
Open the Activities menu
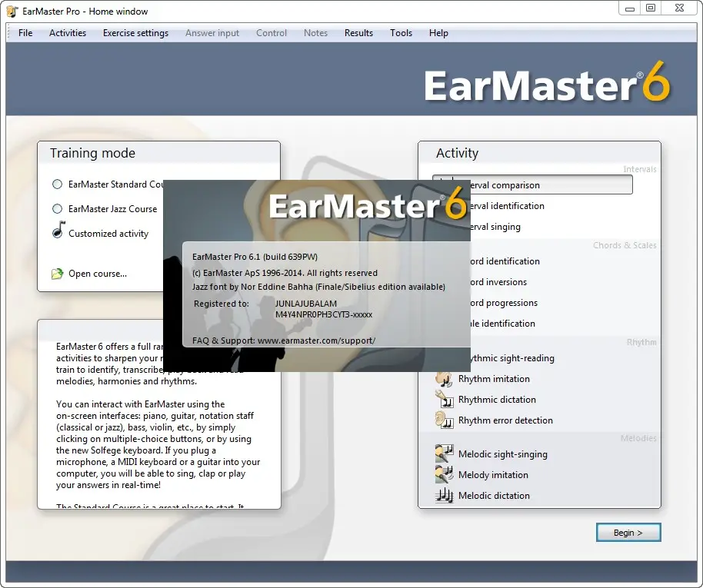point(68,33)
